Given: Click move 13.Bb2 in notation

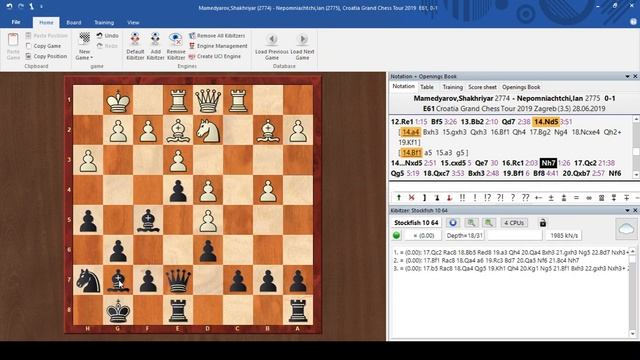Looking at the screenshot, I should coord(472,122).
